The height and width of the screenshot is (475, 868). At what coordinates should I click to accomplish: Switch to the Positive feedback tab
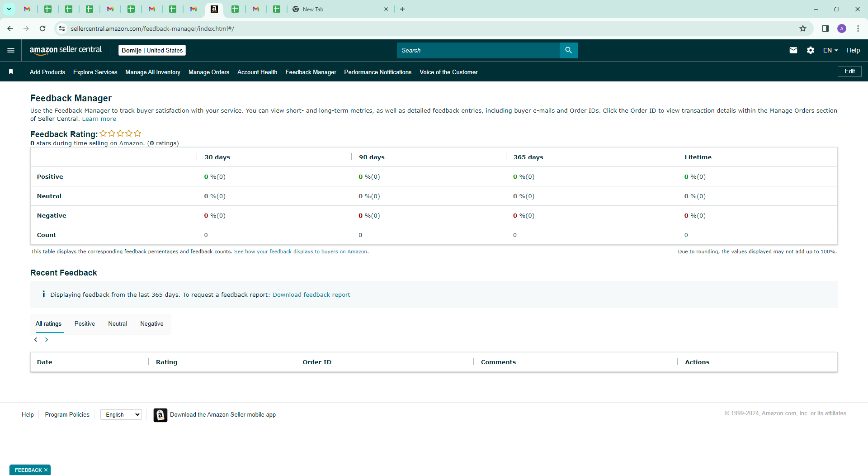(85, 324)
